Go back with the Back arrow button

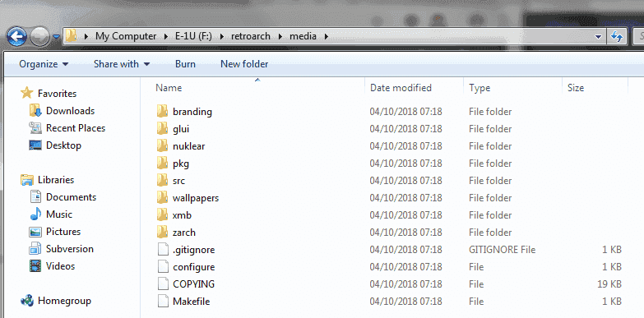[16, 37]
